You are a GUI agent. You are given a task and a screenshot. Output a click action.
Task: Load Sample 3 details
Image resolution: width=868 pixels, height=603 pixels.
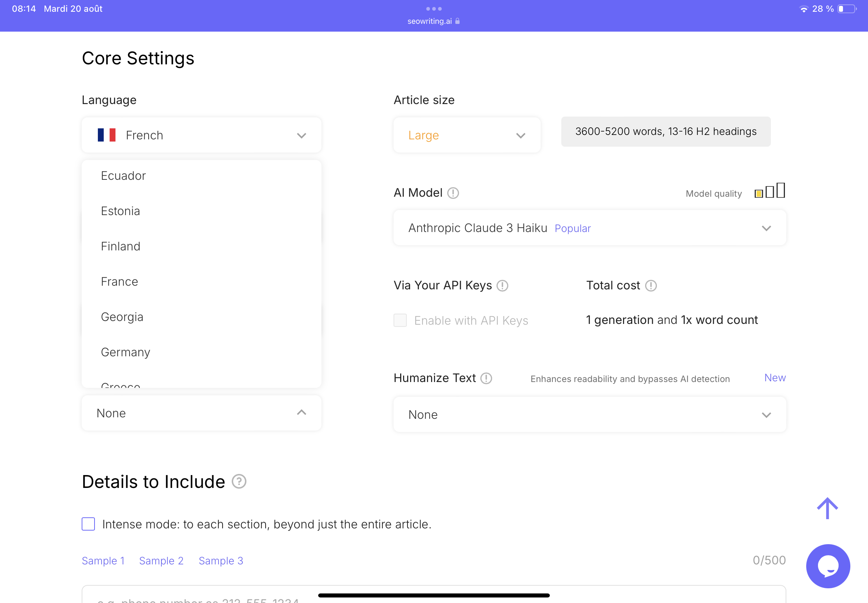tap(221, 561)
